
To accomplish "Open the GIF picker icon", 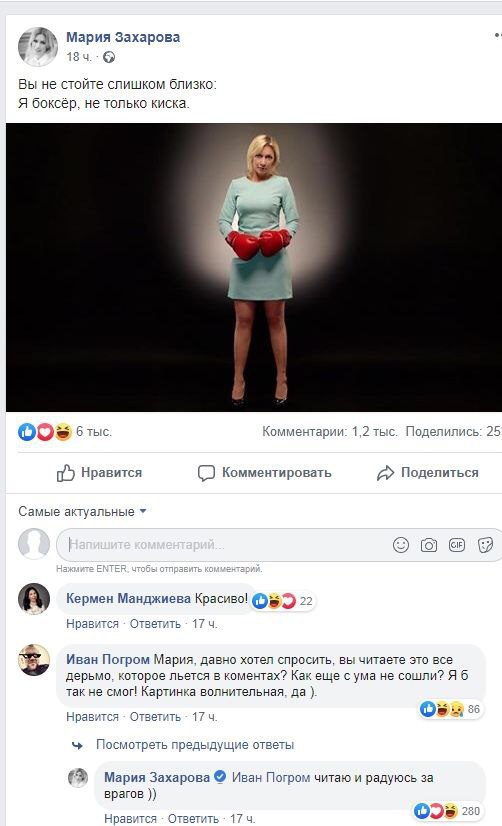I will click(x=457, y=545).
